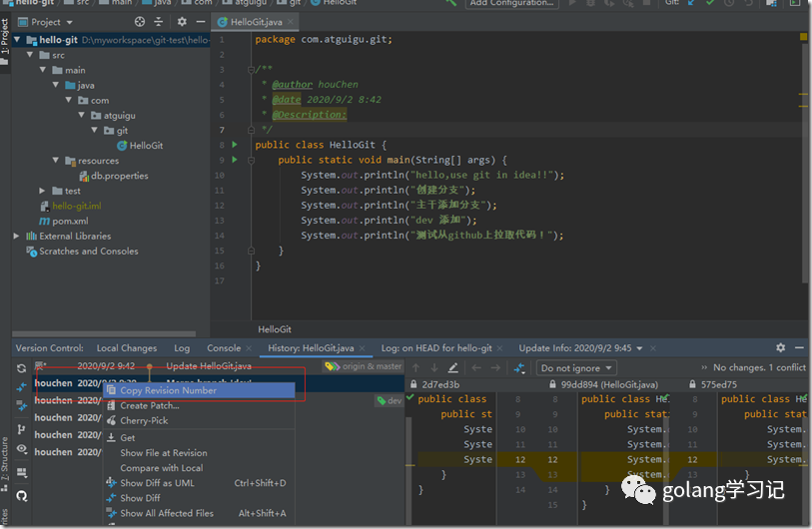Click the Git commit checkmark icon
This screenshot has width=812, height=529.
710,3
